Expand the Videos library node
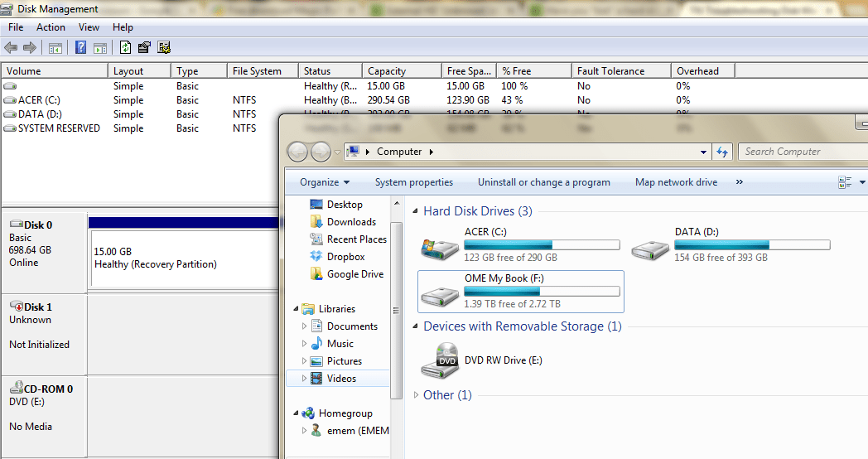This screenshot has height=459, width=868. pyautogui.click(x=304, y=378)
